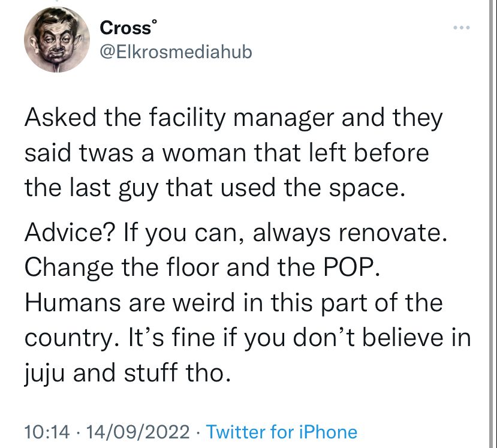
Task: Select the line 'said twas a woman that left before'
Action: tap(227, 153)
